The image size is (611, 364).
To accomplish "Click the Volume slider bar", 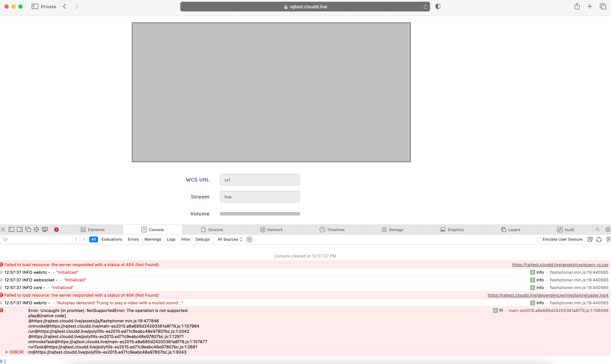I will [260, 214].
